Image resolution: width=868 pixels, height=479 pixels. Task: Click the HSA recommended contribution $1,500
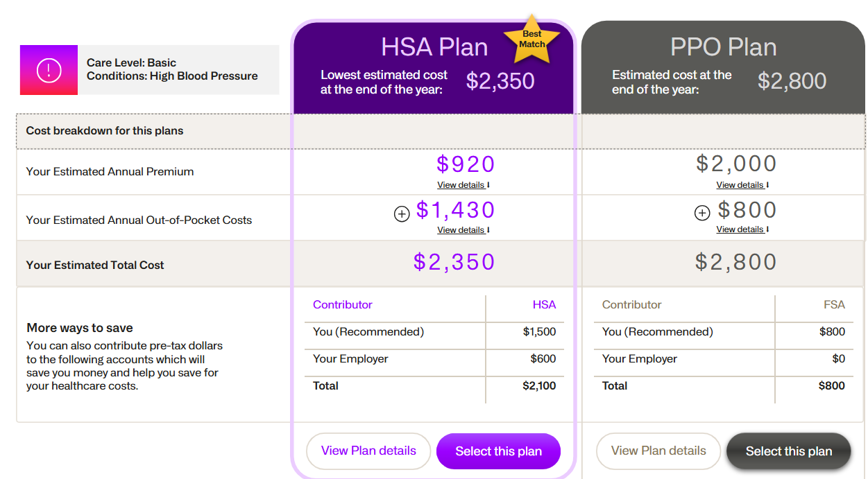539,332
